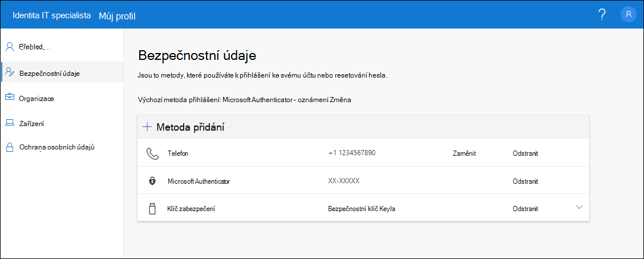Click the Organizace briefcase icon
Viewport: 644px width, 259px height.
10,98
